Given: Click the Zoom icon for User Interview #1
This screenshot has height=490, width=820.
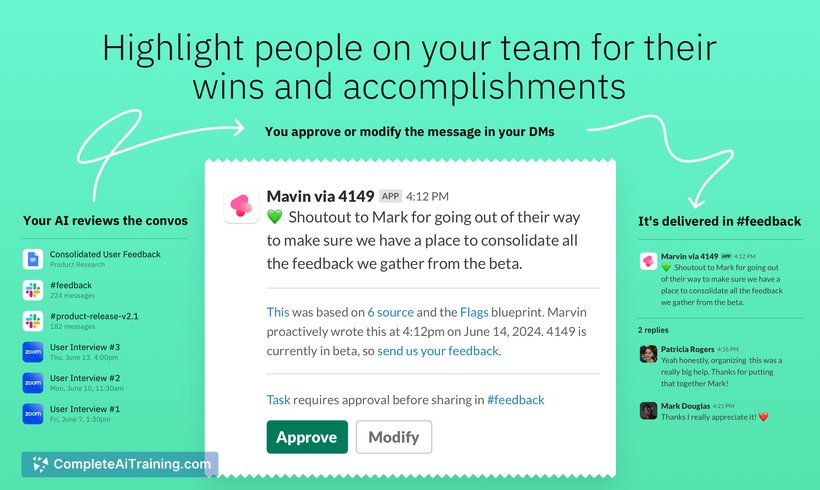Looking at the screenshot, I should click(32, 414).
